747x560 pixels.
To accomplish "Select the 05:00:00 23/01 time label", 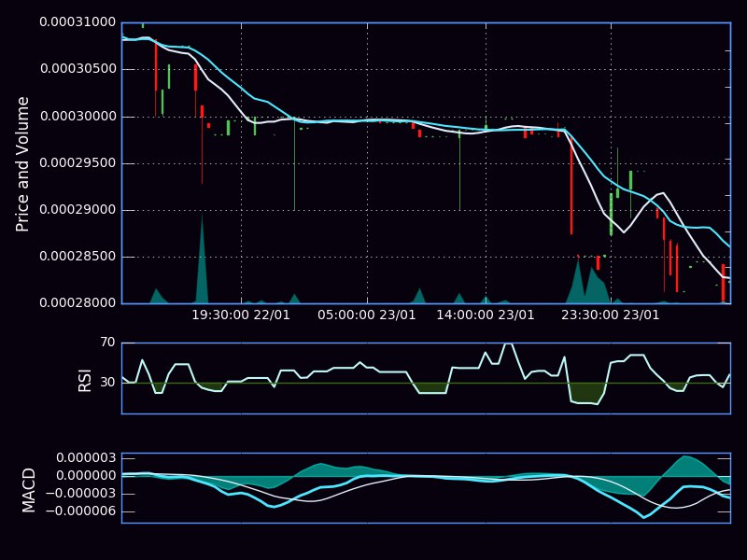I will point(367,315).
